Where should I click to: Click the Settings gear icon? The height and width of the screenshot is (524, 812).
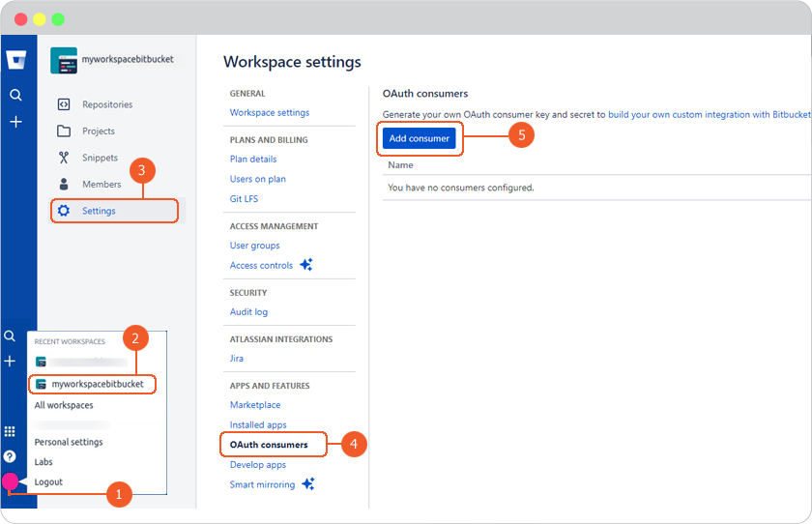[64, 211]
